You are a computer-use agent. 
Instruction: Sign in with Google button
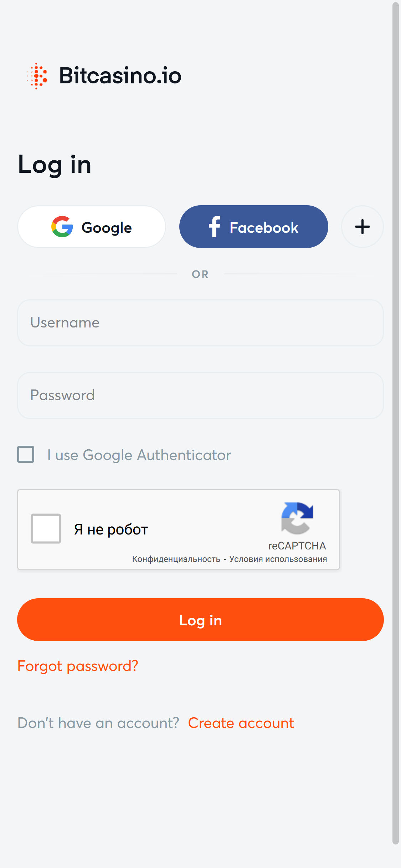click(x=92, y=227)
